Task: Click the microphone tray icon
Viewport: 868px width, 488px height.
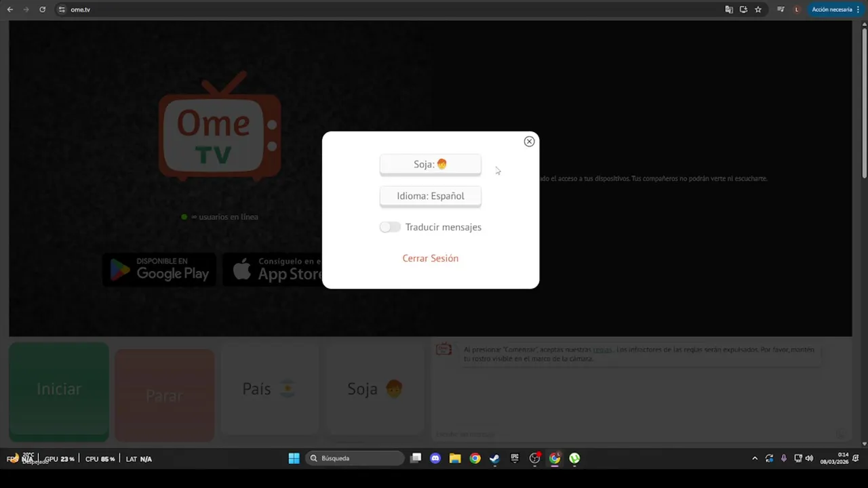Action: 784,459
